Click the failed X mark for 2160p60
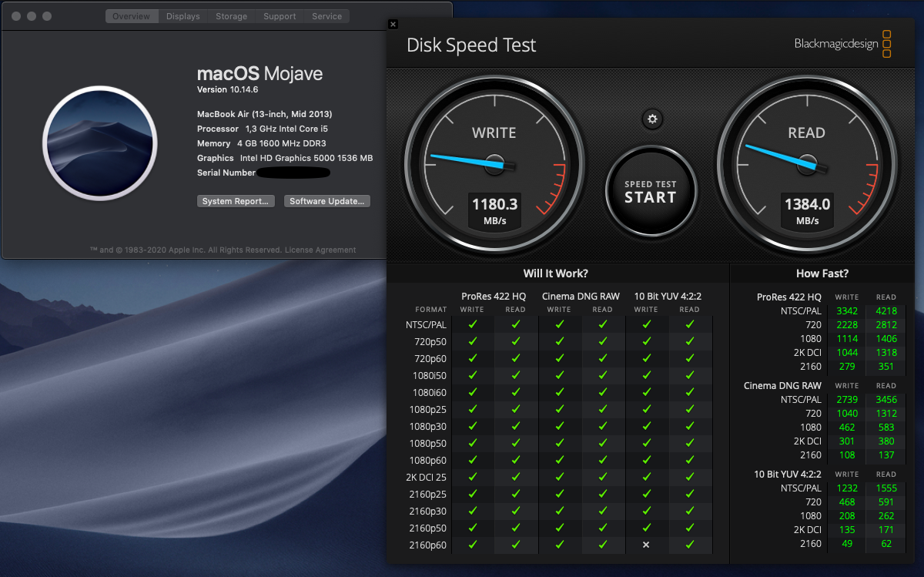Viewport: 924px width, 577px height. point(646,545)
